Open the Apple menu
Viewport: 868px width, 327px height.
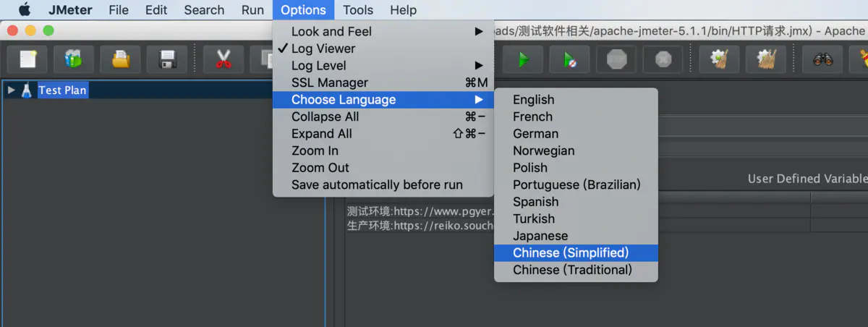tap(24, 10)
